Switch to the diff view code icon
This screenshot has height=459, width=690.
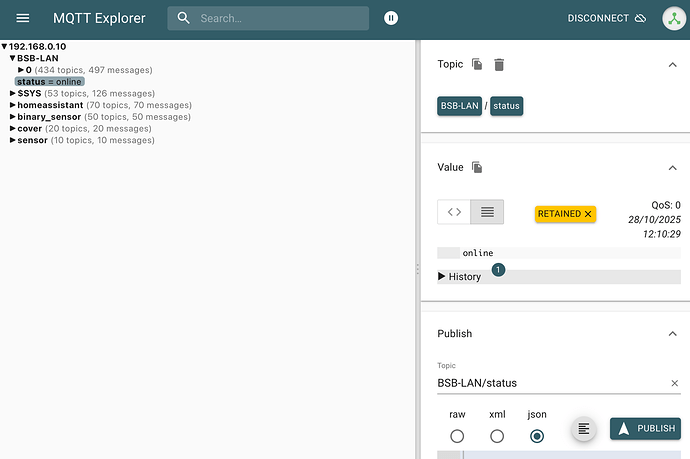tap(454, 212)
